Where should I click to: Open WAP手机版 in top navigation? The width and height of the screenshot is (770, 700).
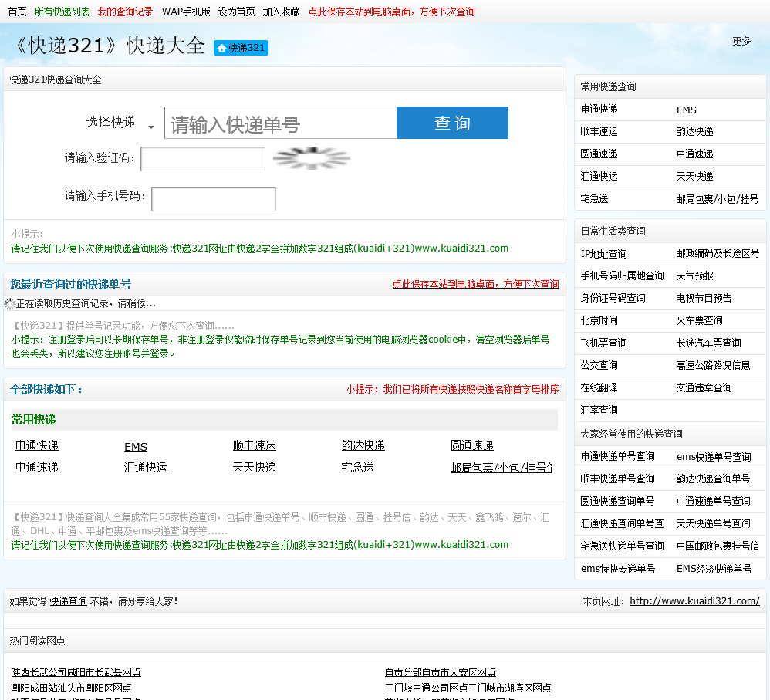point(186,12)
